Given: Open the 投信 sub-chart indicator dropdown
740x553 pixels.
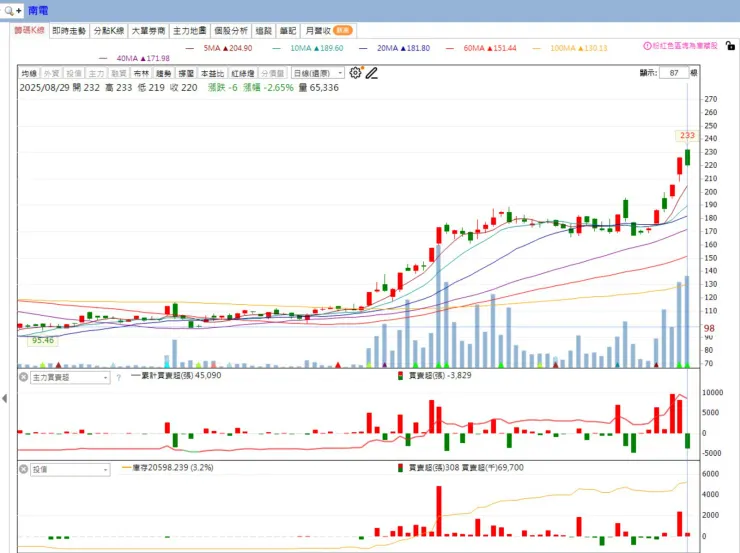Looking at the screenshot, I should pyautogui.click(x=70, y=469).
